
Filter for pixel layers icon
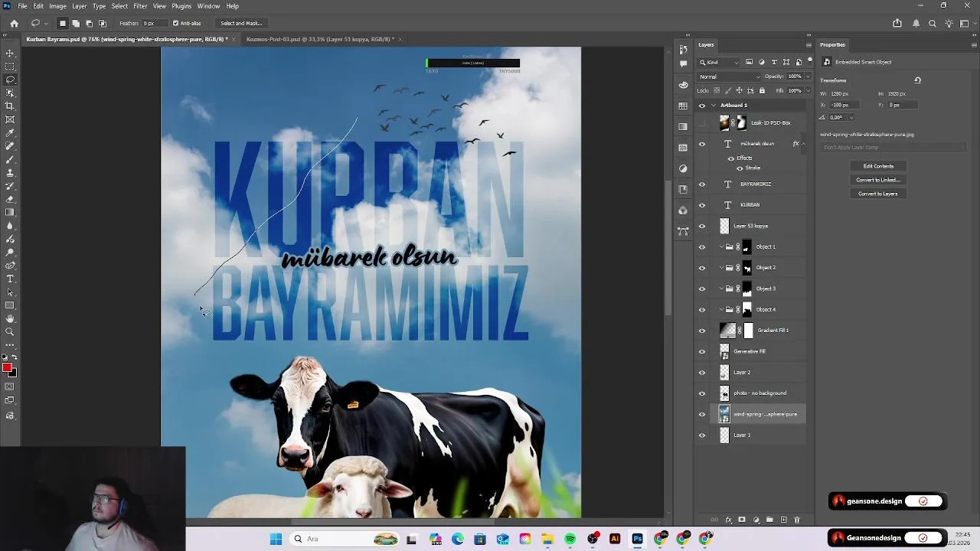(750, 62)
